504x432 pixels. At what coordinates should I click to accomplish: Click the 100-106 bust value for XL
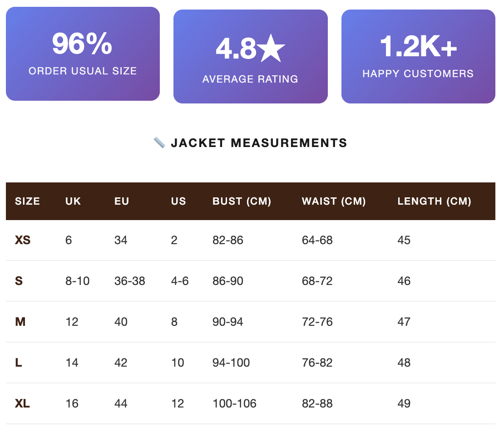(234, 403)
